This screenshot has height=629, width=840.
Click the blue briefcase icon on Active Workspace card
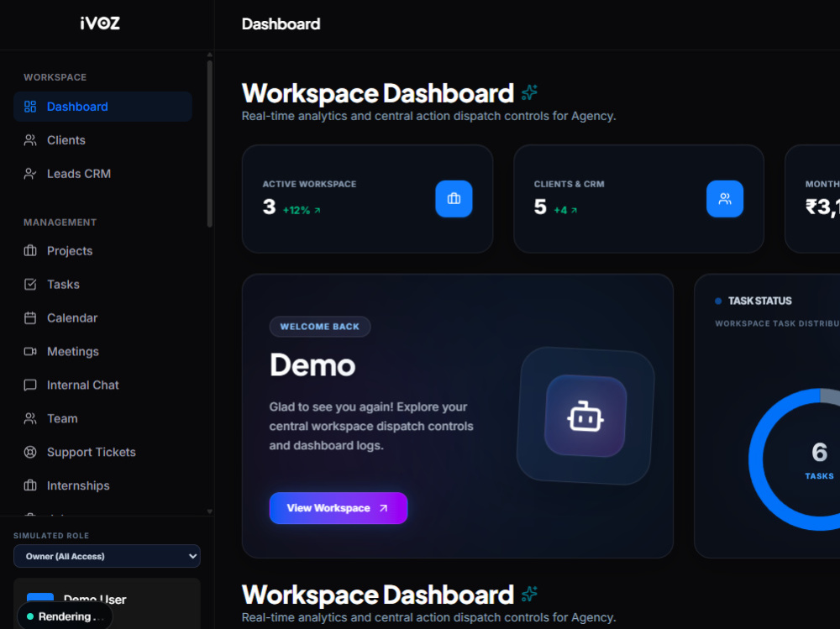(454, 199)
